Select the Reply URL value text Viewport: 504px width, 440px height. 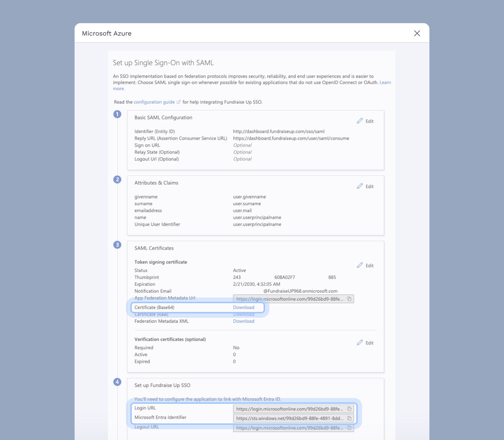point(291,139)
